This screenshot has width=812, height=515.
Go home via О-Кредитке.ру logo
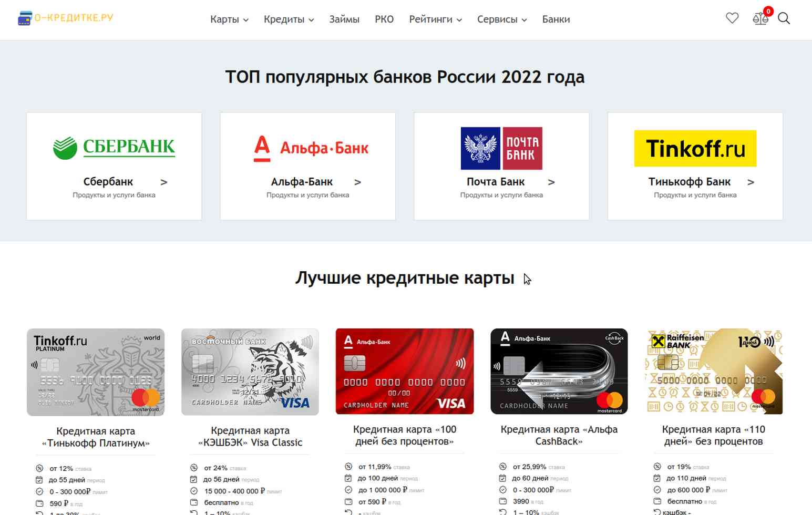(65, 18)
